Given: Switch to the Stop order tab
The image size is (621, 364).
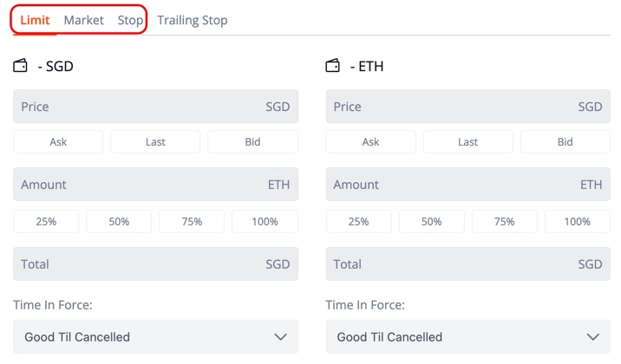Looking at the screenshot, I should click(130, 20).
